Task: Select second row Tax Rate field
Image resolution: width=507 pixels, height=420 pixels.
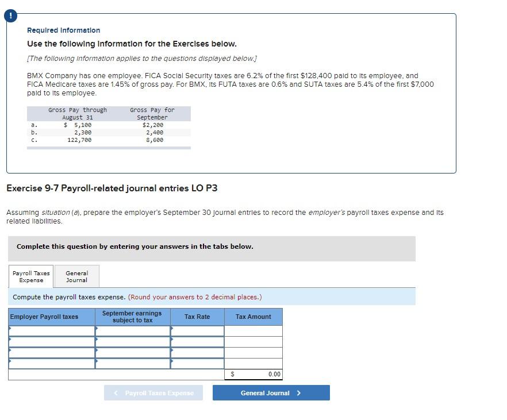Action: coord(197,342)
